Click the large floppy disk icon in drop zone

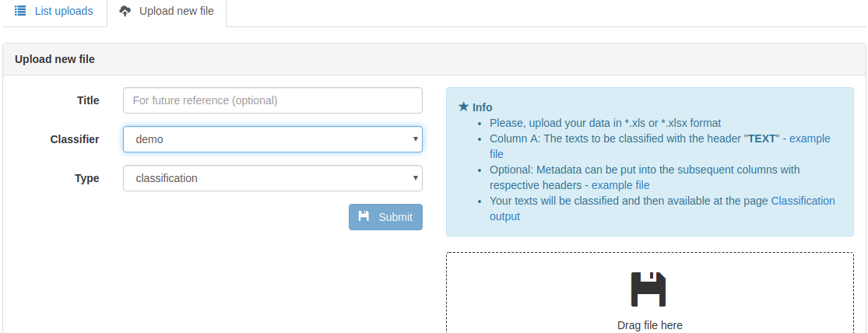[648, 289]
